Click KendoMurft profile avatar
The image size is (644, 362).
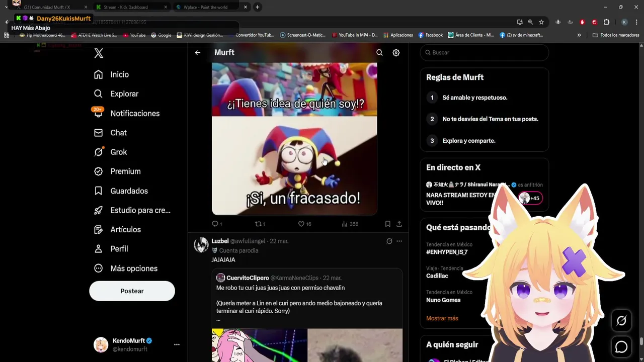coord(101,344)
